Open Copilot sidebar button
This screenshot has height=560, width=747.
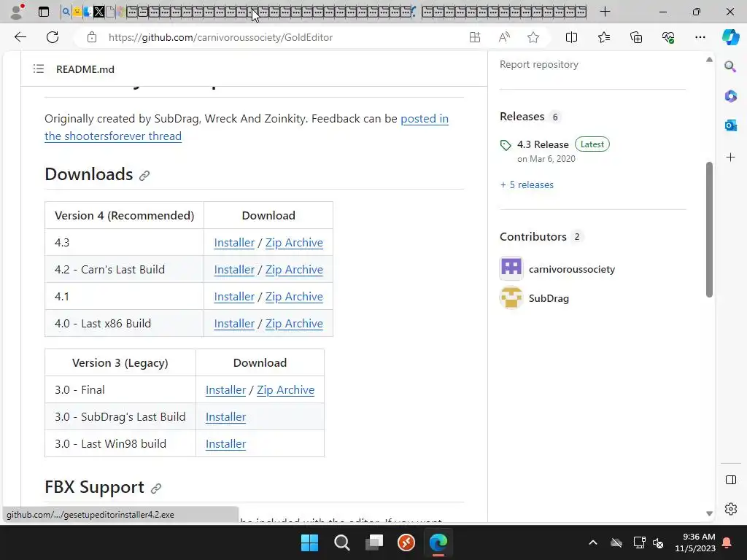pos(730,37)
